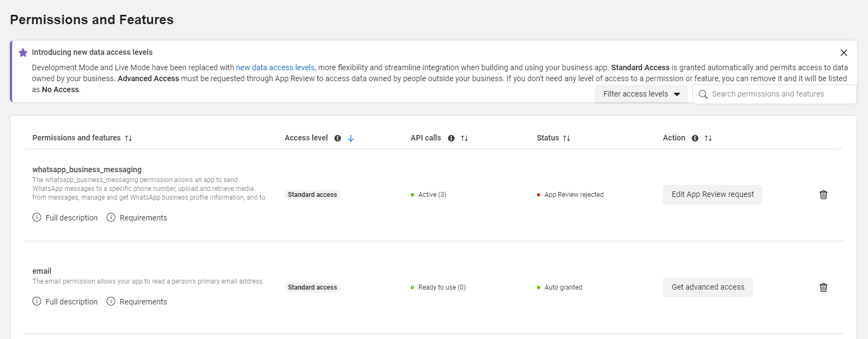Sort by Permissions and features column
This screenshot has height=339, width=868.
coord(128,138)
